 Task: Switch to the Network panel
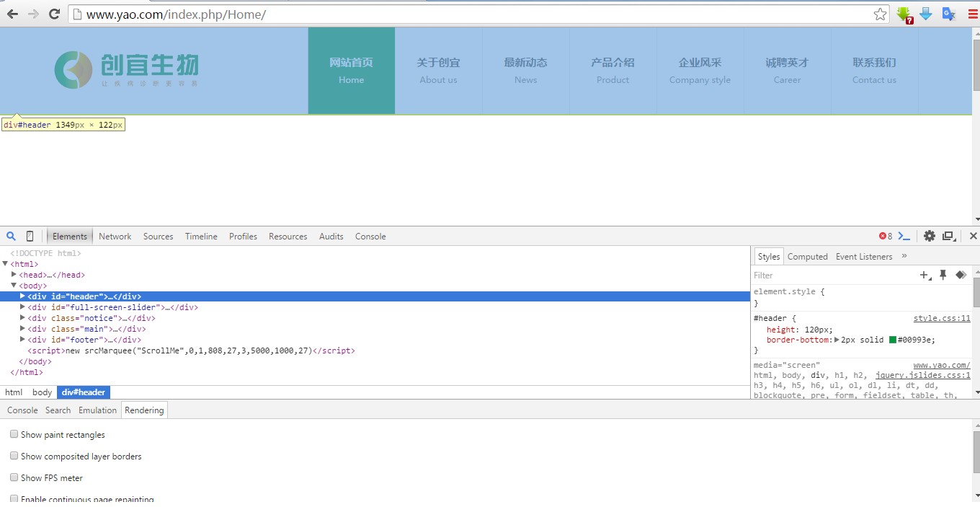[115, 237]
